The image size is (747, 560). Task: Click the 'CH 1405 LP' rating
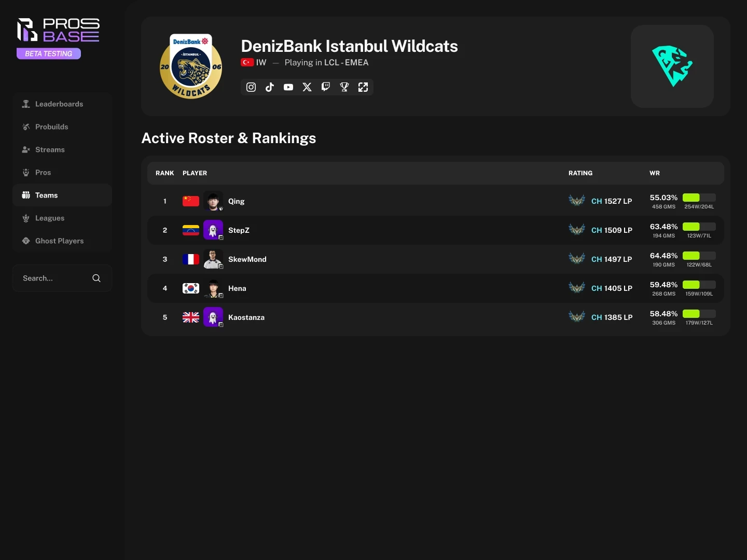(612, 288)
